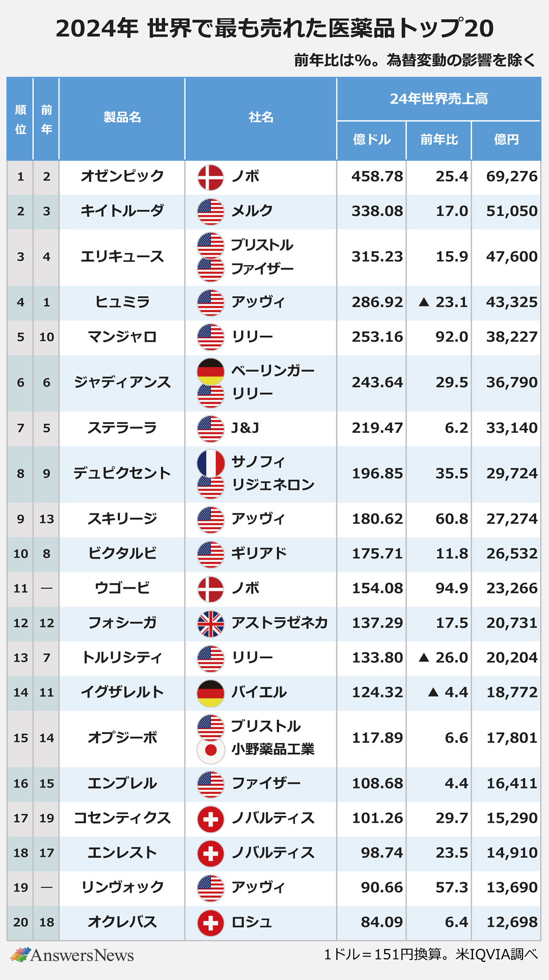Click the US flag beside J&J
This screenshot has width=549, height=980.
pos(210,429)
